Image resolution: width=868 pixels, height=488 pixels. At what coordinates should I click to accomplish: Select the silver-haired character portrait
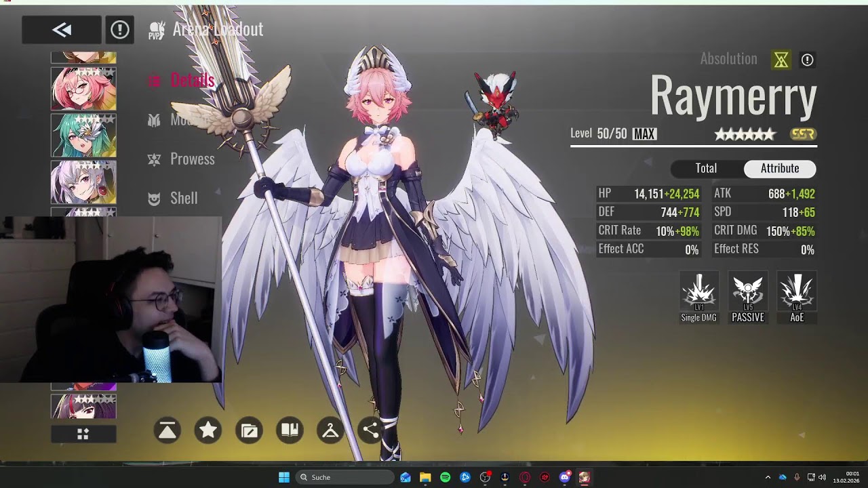pos(83,182)
